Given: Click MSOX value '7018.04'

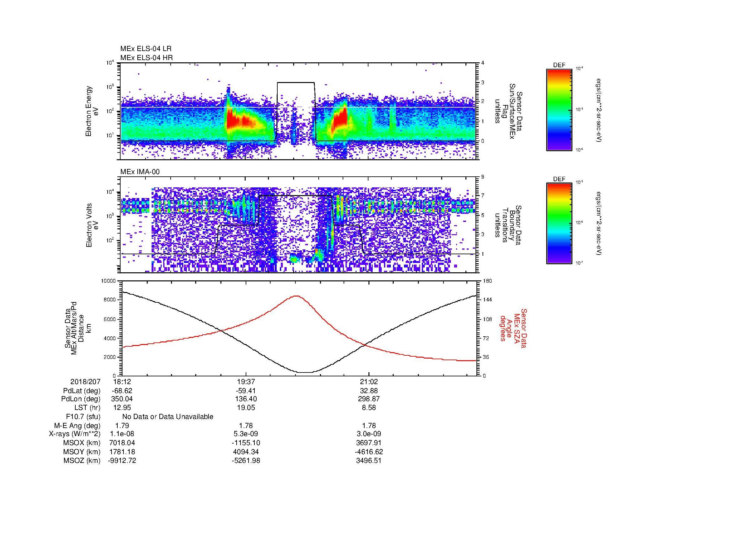Looking at the screenshot, I should 122,443.
